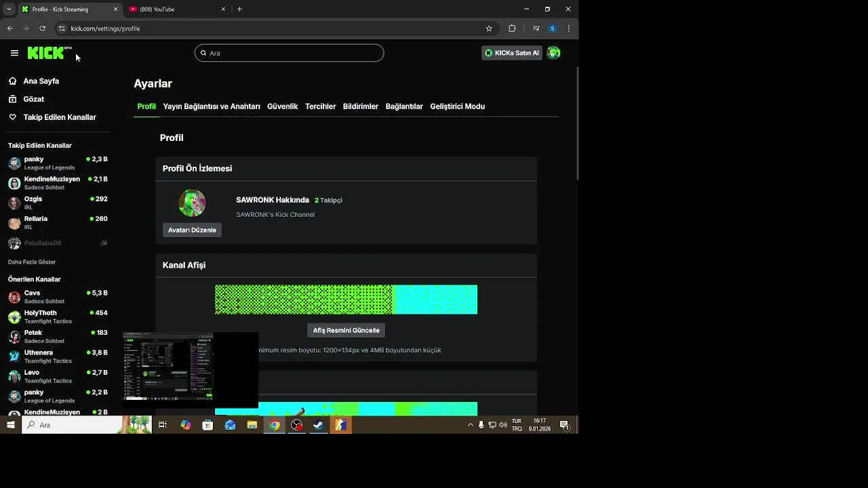Viewport: 868px width, 488px height.
Task: Bookmark this page with the star icon
Action: [489, 28]
